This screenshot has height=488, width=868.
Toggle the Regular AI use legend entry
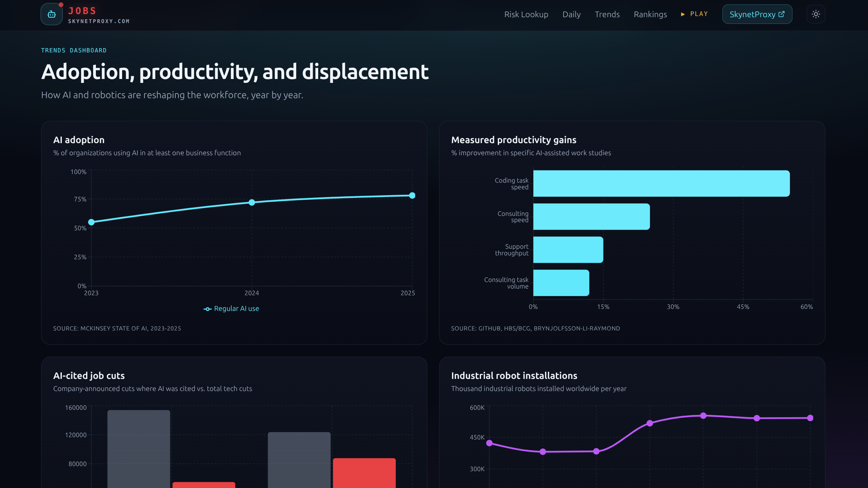pos(231,309)
